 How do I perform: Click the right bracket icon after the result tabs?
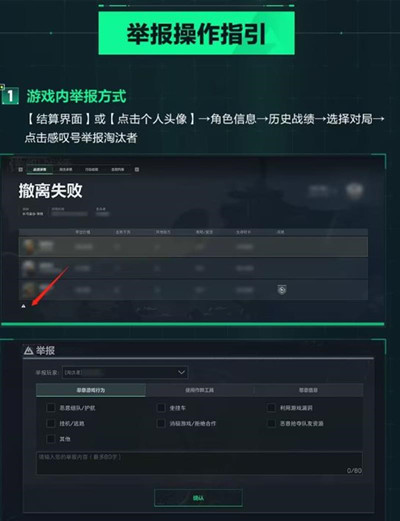click(137, 170)
